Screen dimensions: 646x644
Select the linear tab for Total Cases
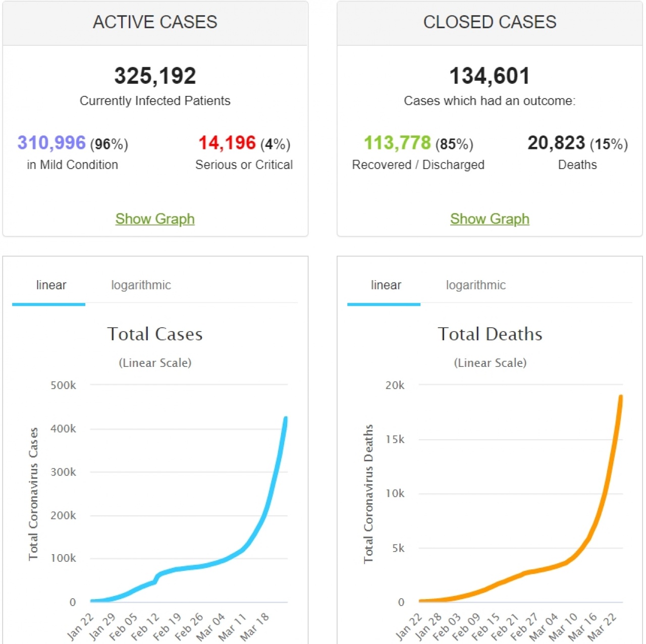pos(51,285)
